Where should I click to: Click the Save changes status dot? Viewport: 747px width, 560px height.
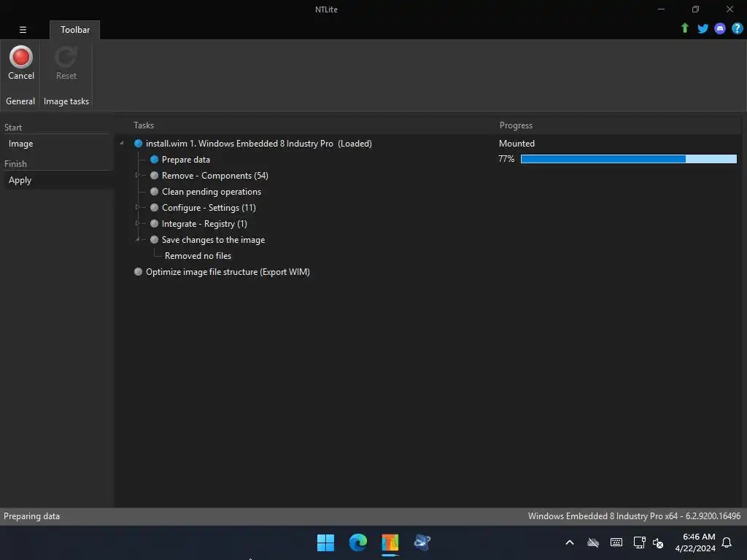(154, 239)
